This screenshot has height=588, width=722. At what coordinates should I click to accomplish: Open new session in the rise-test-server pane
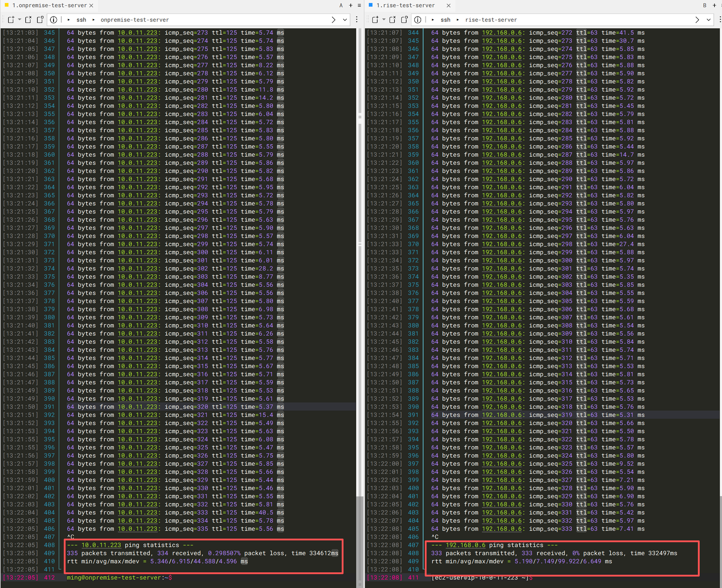[x=375, y=20]
